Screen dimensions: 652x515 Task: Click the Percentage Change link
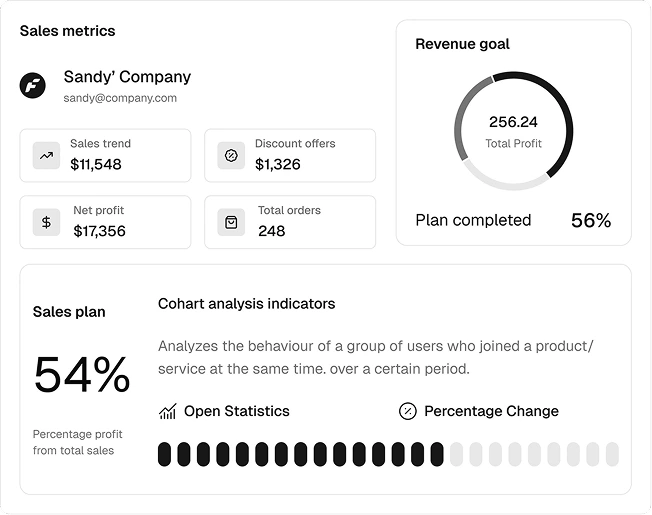491,411
